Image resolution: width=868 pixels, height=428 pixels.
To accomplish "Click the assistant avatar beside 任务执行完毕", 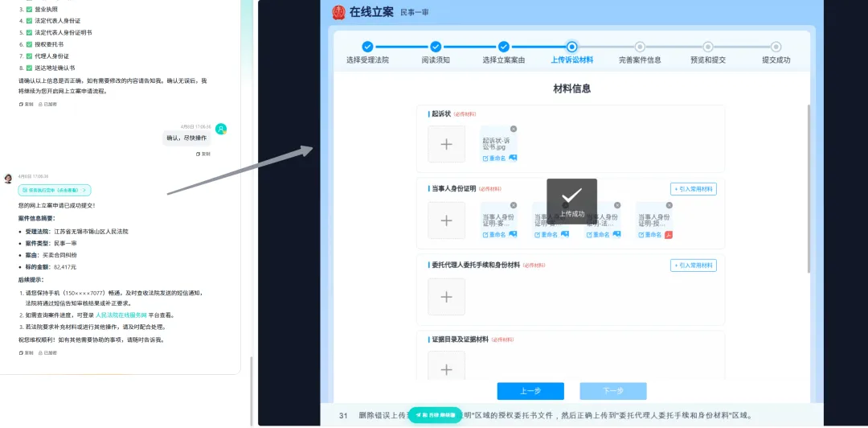I will pyautogui.click(x=8, y=178).
